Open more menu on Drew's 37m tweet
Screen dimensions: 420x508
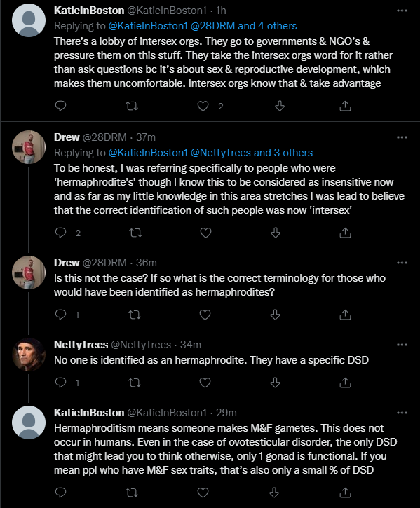tap(402, 137)
